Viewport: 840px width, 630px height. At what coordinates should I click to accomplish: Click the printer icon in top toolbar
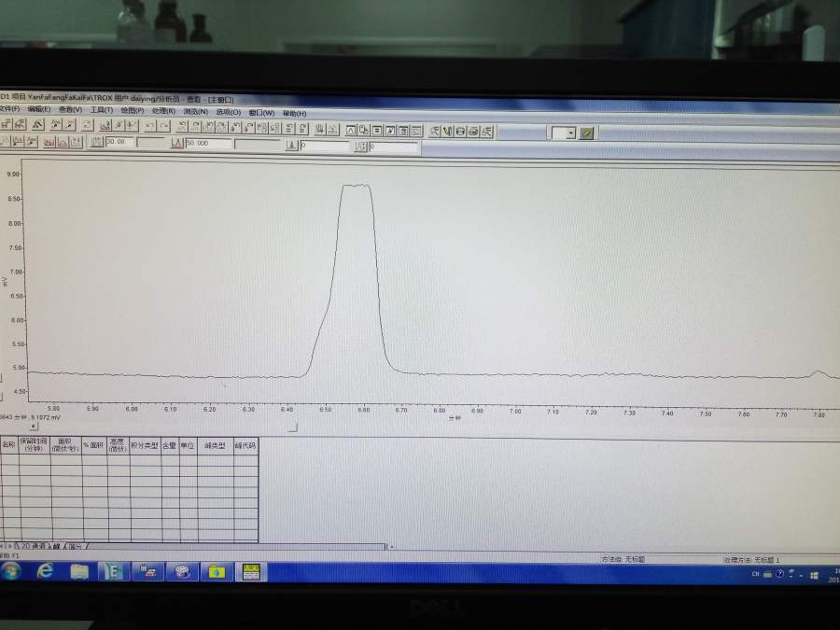[473, 132]
